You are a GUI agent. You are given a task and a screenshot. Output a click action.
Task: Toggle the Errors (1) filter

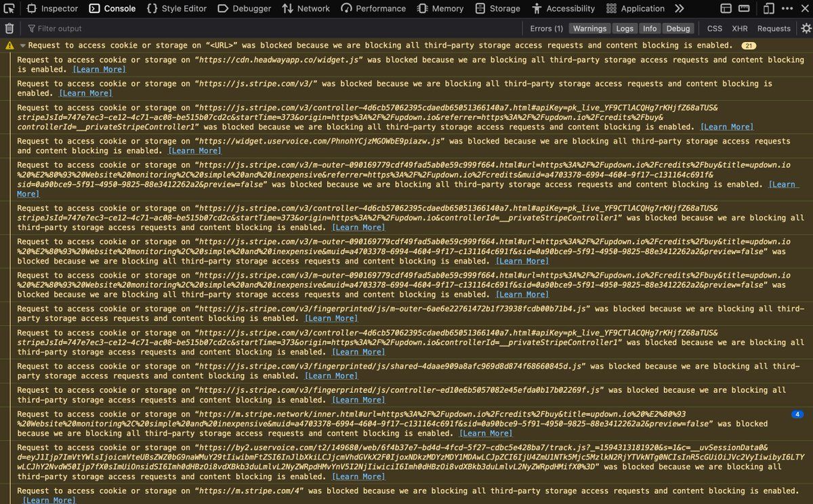(x=546, y=28)
